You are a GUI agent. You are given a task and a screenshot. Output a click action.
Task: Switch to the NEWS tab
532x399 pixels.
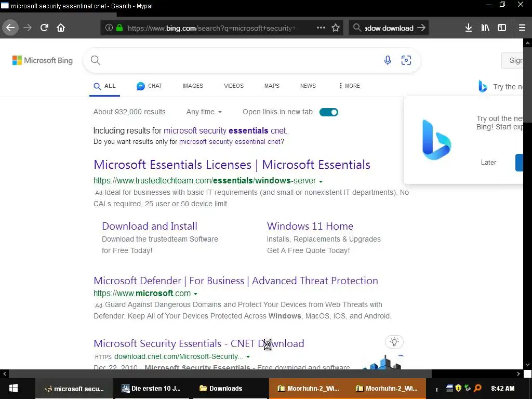308,86
